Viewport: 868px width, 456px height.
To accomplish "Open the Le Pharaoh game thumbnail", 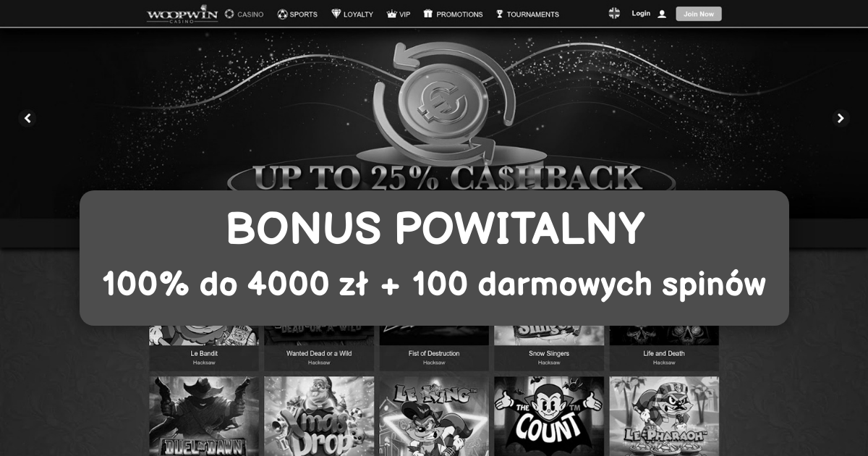I will point(664,416).
